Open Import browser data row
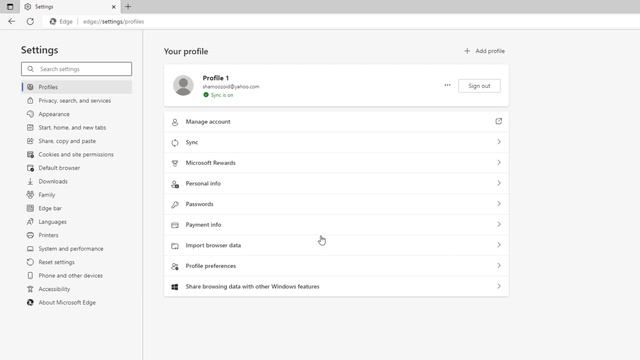Screen dimensions: 640x360 pos(336,245)
